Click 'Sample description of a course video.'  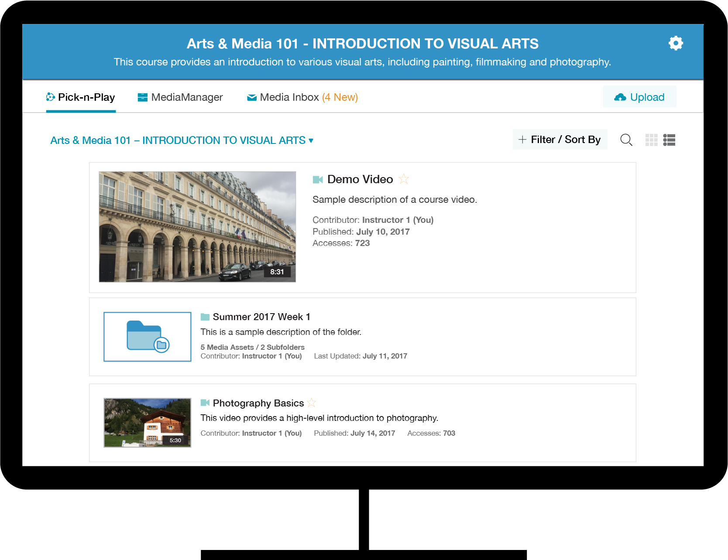[x=395, y=200]
